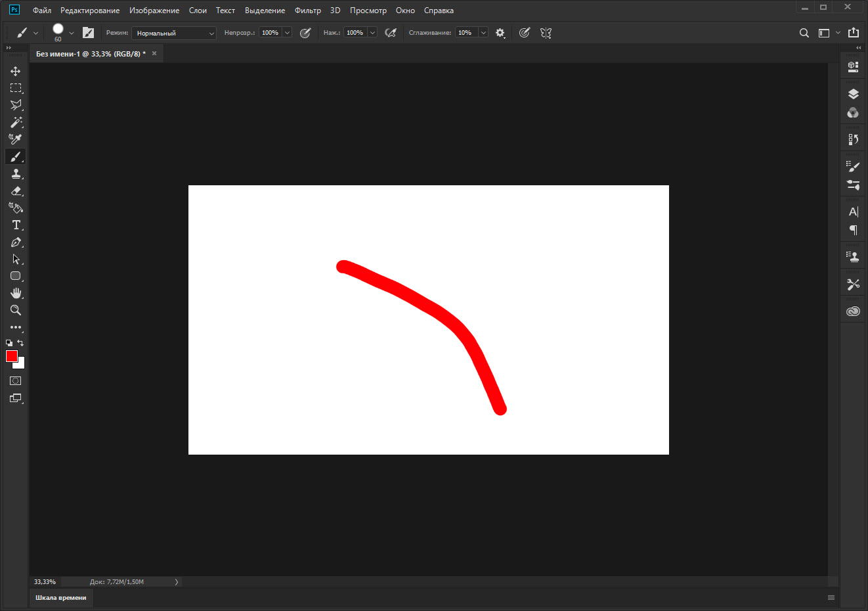Select the Magic Wand tool
Image resolution: width=868 pixels, height=611 pixels.
pyautogui.click(x=16, y=122)
